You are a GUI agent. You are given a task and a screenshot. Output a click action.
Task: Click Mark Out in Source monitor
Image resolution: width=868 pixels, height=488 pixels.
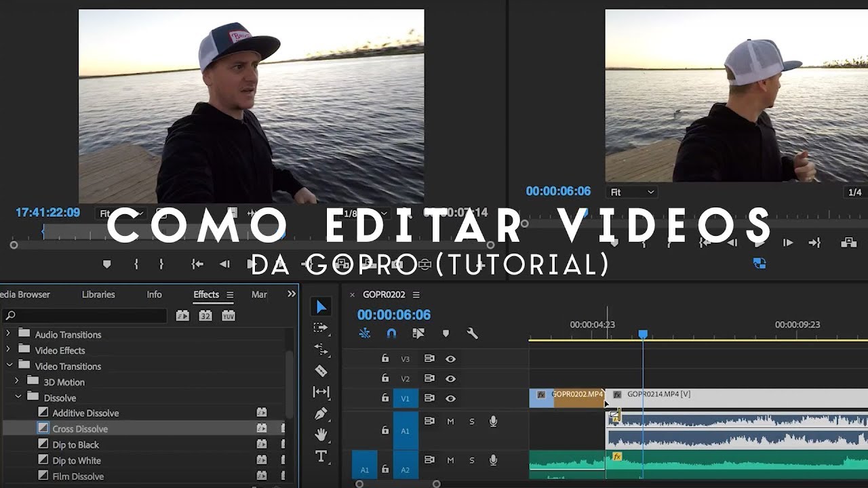pos(161,264)
